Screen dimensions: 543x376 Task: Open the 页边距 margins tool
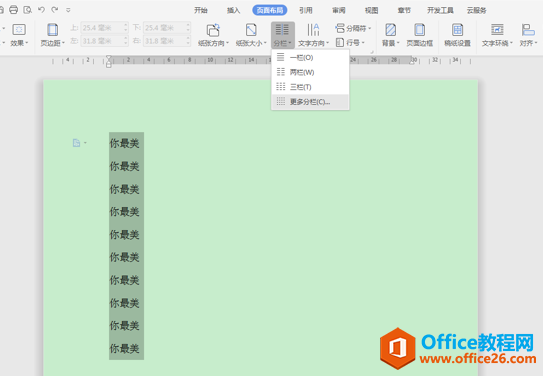[x=53, y=35]
